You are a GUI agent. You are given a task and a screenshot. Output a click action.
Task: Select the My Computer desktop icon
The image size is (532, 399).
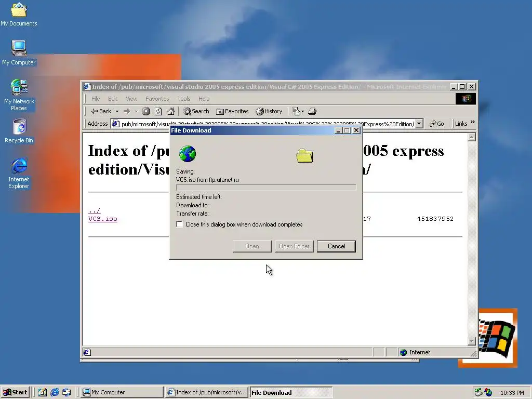[19, 52]
